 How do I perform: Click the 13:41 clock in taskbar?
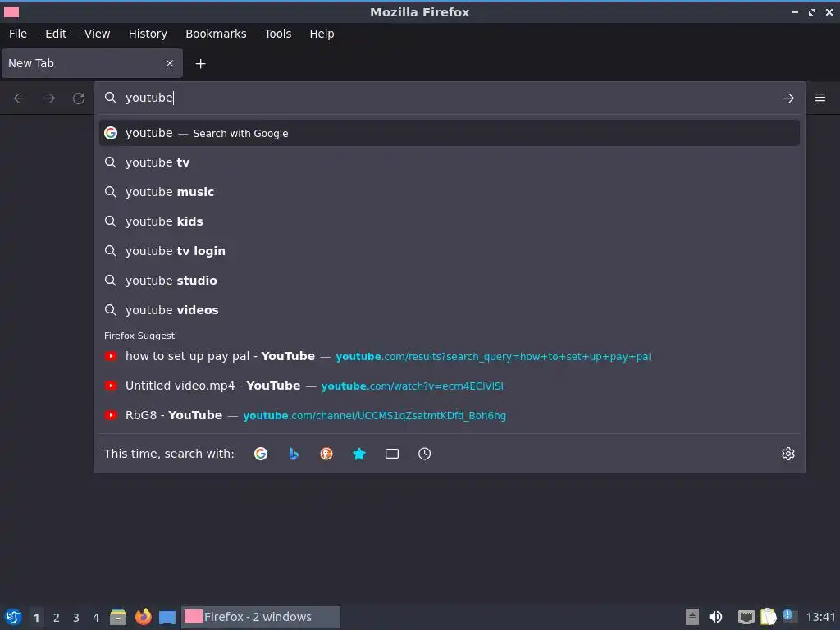click(x=820, y=617)
